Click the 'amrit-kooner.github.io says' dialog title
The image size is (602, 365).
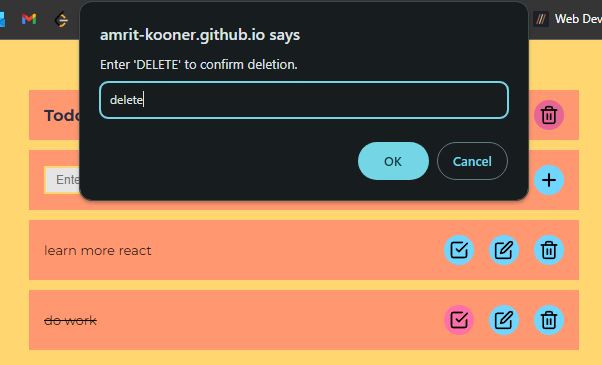200,35
